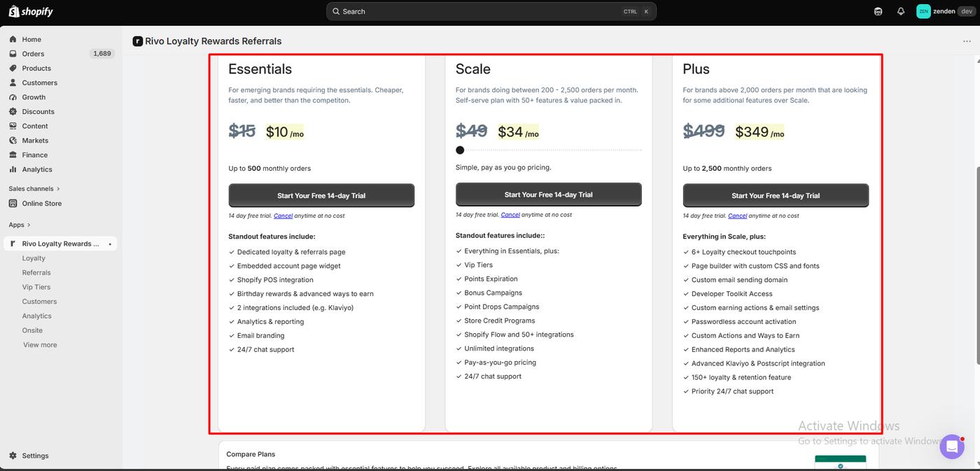
Task: Click 'Email branding' feature text
Action: 261,336
